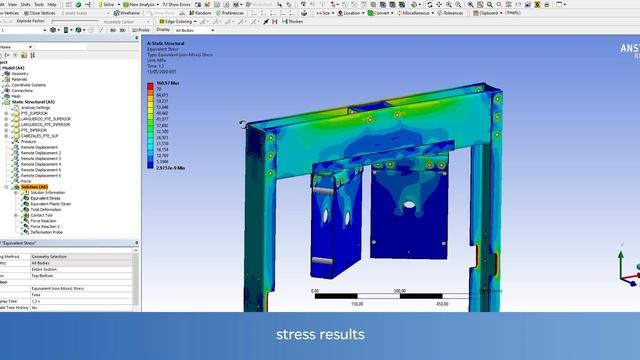This screenshot has width=640, height=360.
Task: Expand Solution Information node
Action: pyautogui.click(x=16, y=193)
